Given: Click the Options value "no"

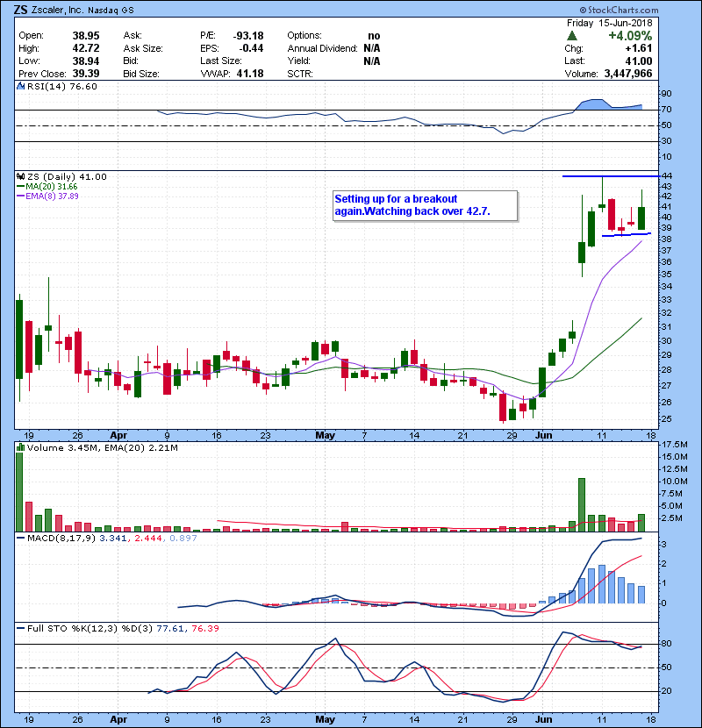Looking at the screenshot, I should 374,36.
